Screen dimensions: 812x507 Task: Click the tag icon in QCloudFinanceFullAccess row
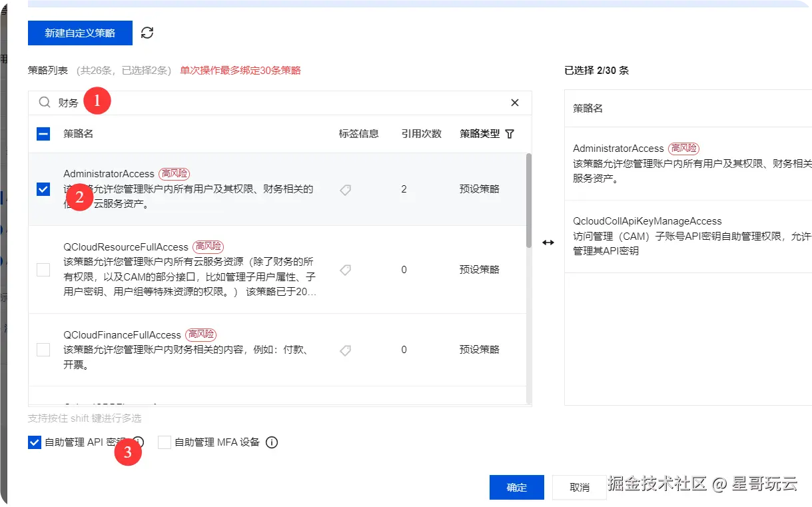345,350
